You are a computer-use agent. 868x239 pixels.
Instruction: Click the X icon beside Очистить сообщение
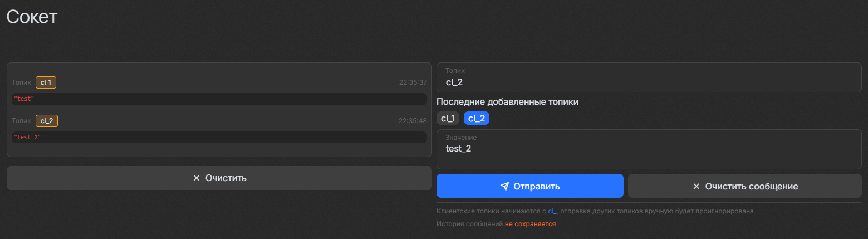coord(696,186)
